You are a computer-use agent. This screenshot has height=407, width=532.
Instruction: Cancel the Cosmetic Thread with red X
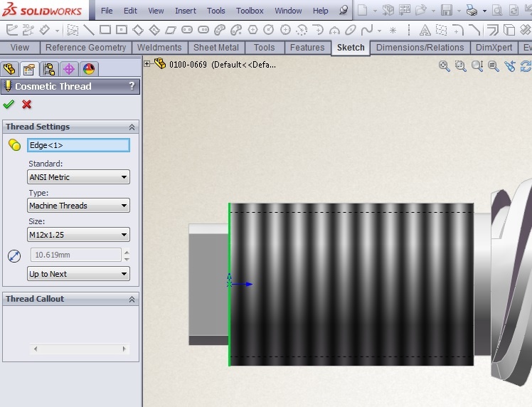26,104
